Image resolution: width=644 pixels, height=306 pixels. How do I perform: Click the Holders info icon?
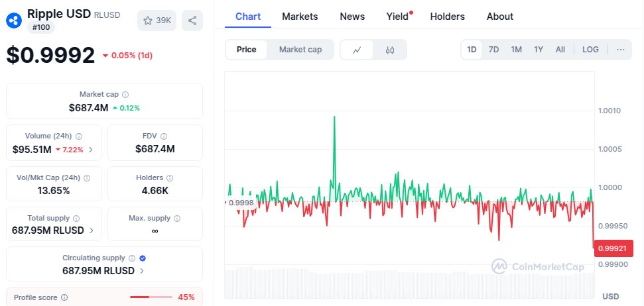[x=170, y=178]
